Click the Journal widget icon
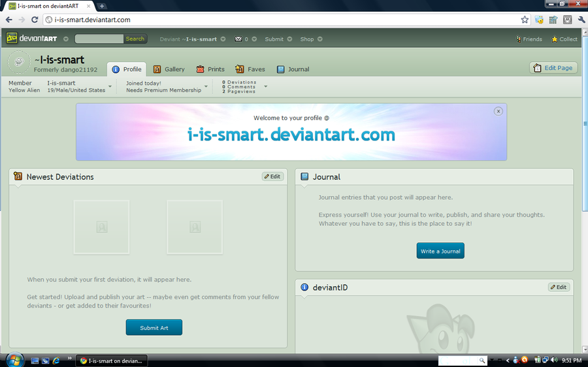This screenshot has height=367, width=588. (x=304, y=176)
